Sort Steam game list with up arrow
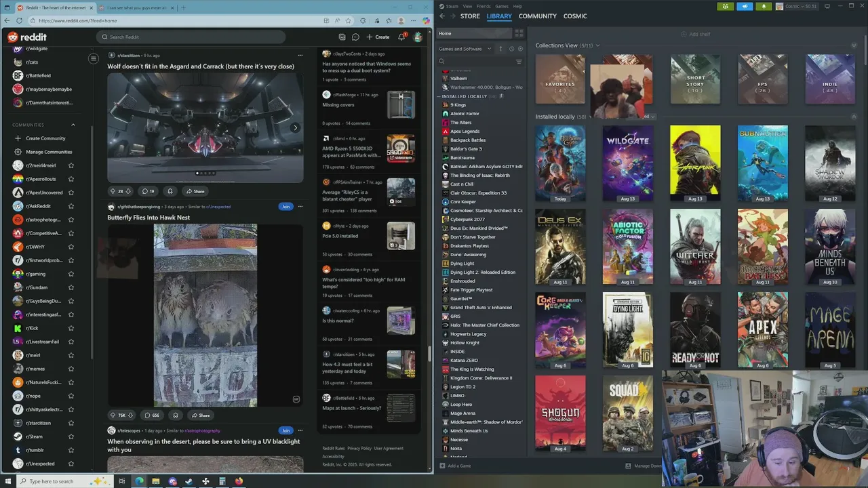This screenshot has height=488, width=868. [501, 49]
